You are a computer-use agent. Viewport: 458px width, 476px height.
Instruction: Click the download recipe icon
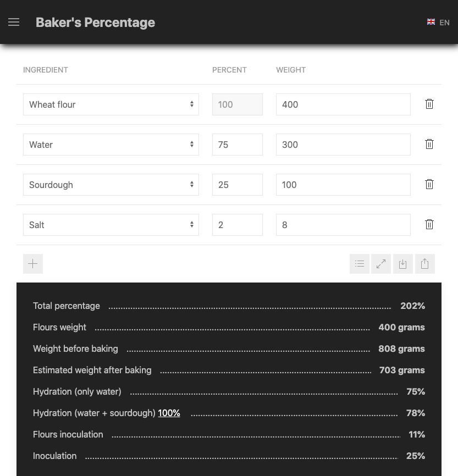[x=402, y=264]
